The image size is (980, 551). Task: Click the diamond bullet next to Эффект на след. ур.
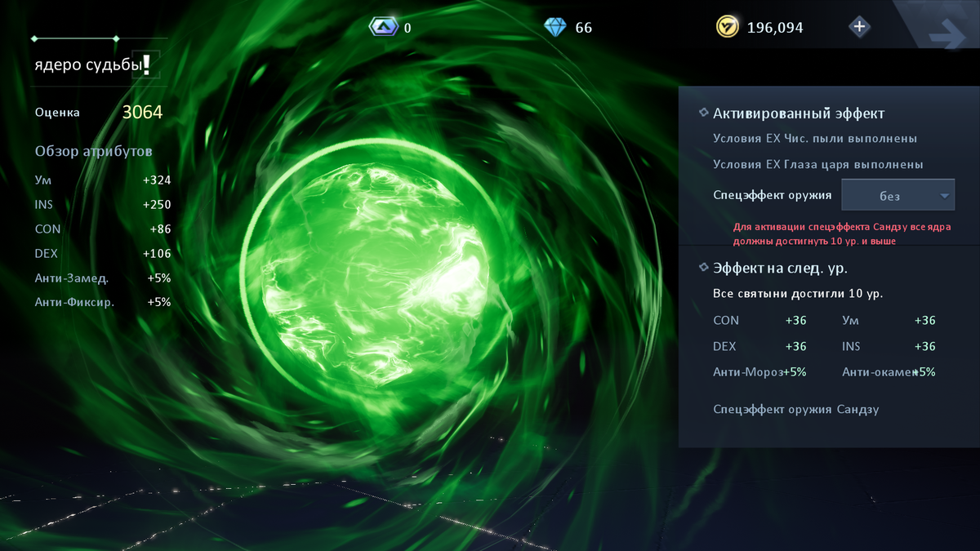(703, 266)
